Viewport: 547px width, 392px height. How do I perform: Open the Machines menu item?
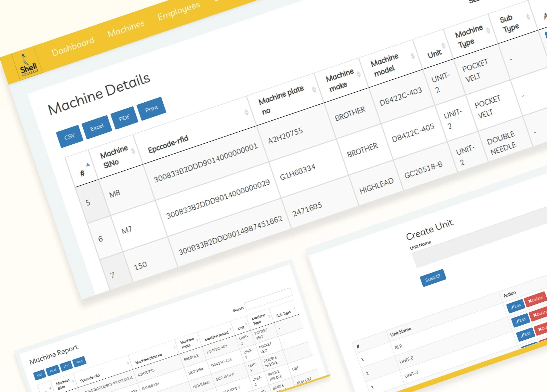126,29
